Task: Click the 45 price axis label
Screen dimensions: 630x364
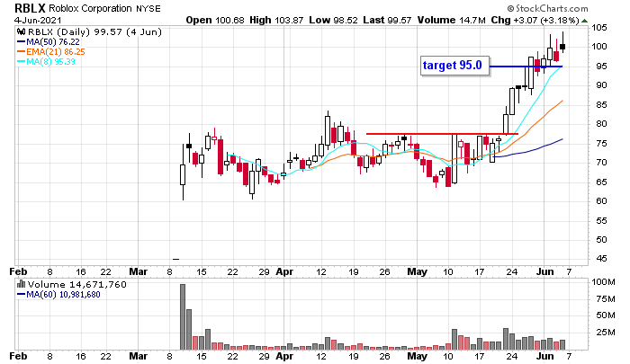Action: (x=601, y=259)
